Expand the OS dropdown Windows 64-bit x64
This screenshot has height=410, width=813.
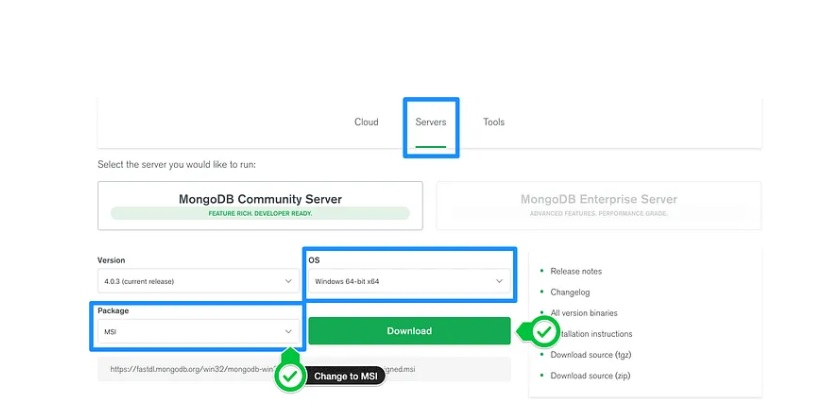click(x=409, y=281)
